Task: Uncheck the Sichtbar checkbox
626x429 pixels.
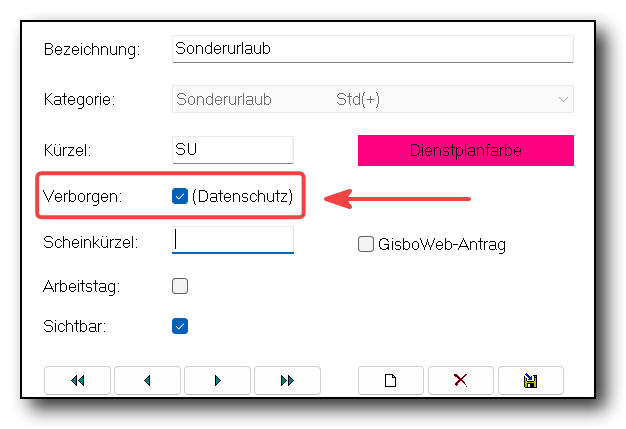Action: tap(180, 326)
